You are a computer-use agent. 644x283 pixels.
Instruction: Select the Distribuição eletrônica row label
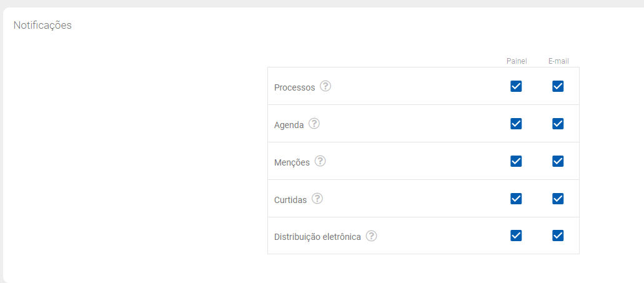[317, 237]
